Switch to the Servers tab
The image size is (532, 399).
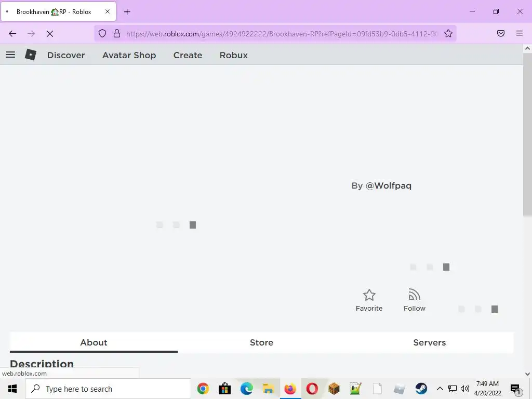click(x=429, y=342)
